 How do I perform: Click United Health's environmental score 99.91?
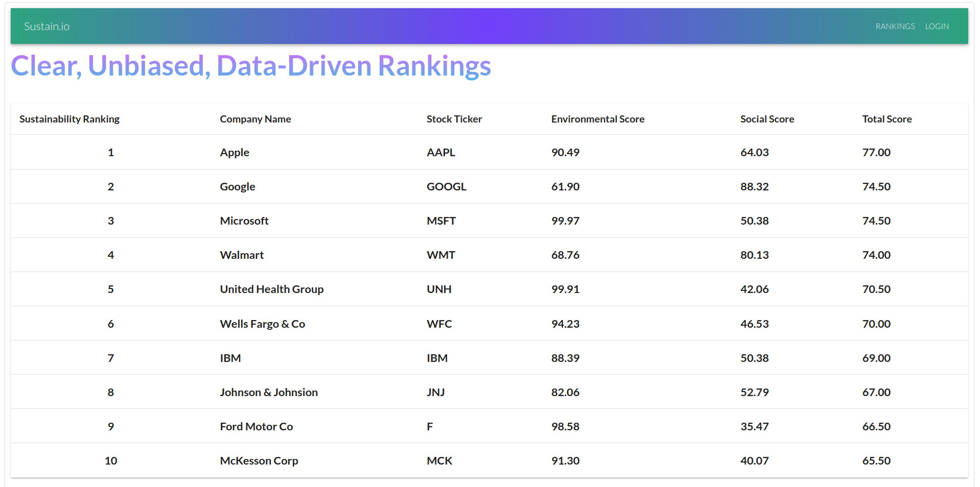pos(565,289)
